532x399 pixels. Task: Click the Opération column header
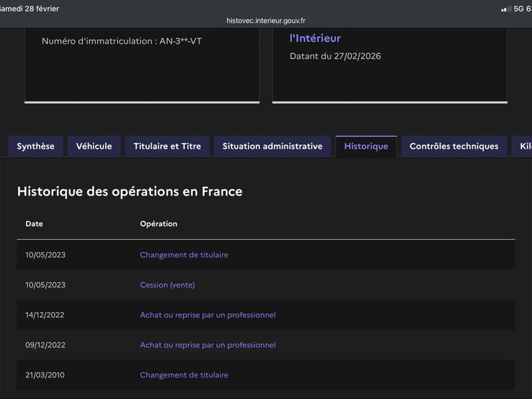(x=158, y=224)
